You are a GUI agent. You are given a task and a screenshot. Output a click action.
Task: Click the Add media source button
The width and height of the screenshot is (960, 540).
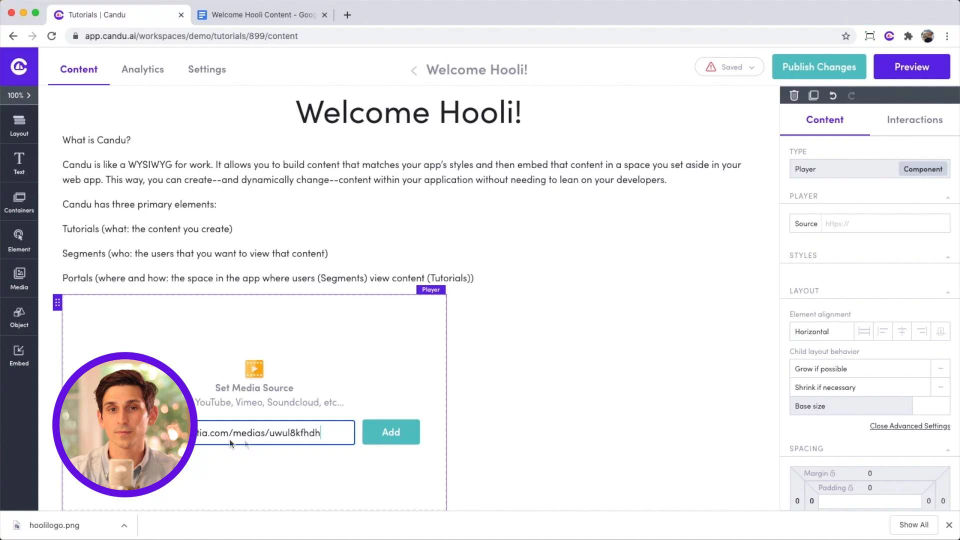391,432
